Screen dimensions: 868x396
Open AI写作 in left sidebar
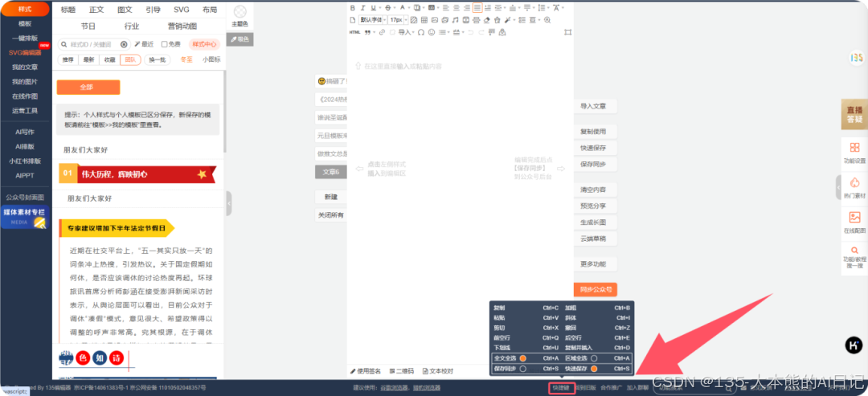(25, 132)
